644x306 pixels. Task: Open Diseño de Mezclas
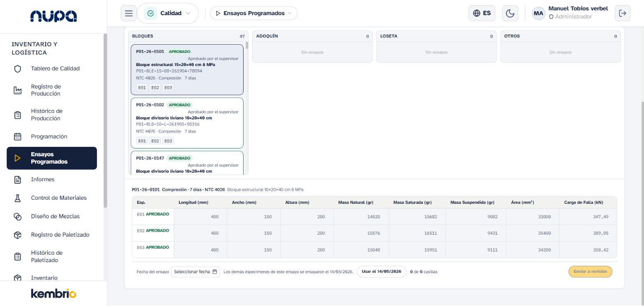pos(52,216)
